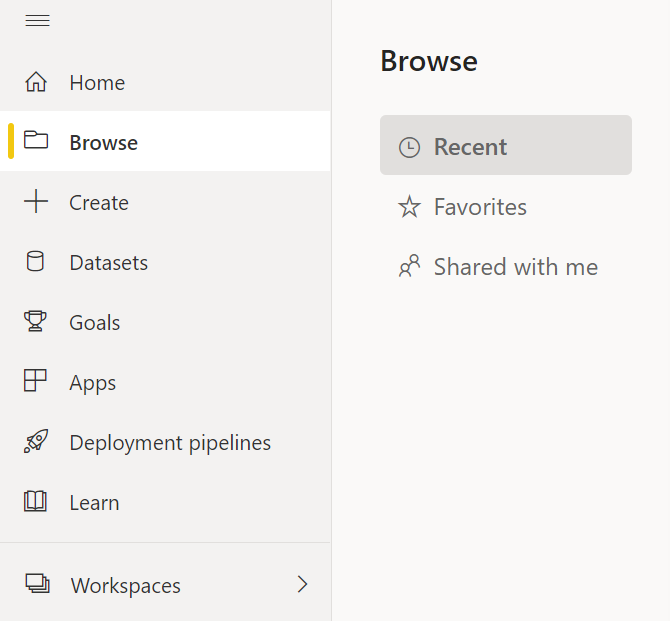Click the Workspaces stacked screens icon

(38, 583)
